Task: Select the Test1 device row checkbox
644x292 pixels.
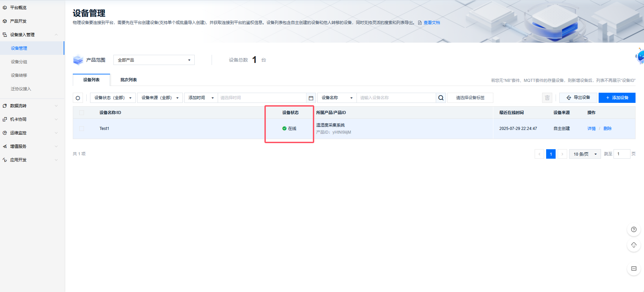Action: 82,129
